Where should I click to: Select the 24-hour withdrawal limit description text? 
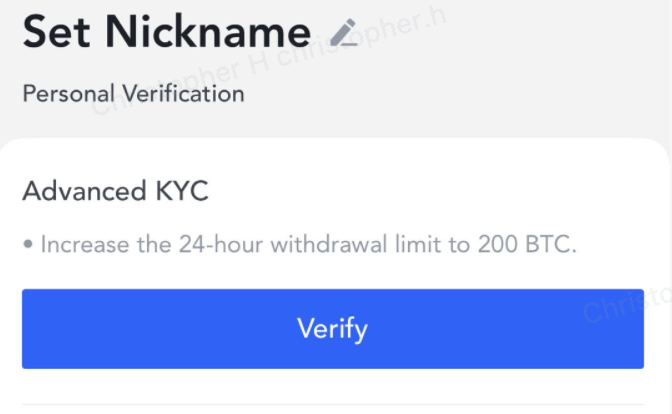[309, 245]
